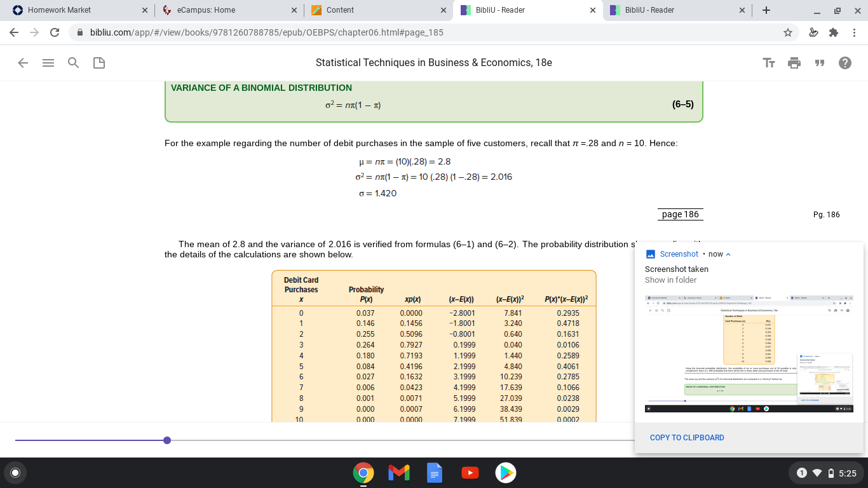Click Screenshot taken notification title
Screen dimensions: 868x488
(677, 269)
